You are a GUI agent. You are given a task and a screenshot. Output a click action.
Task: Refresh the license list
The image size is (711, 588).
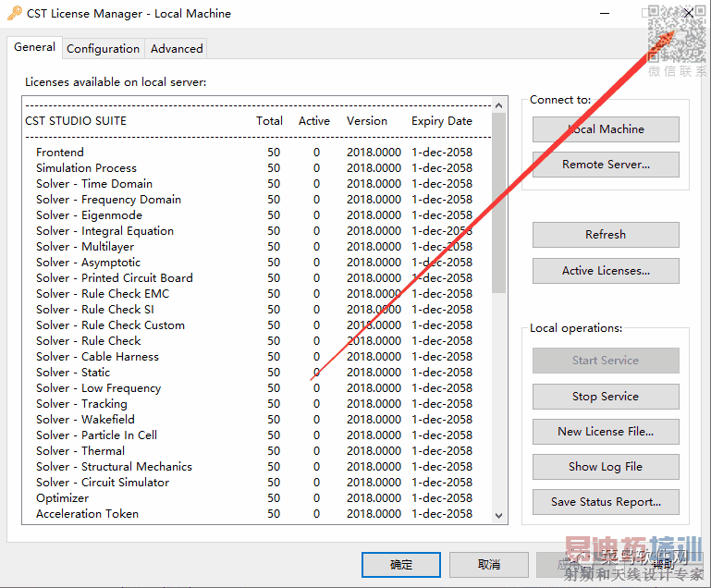tap(606, 235)
